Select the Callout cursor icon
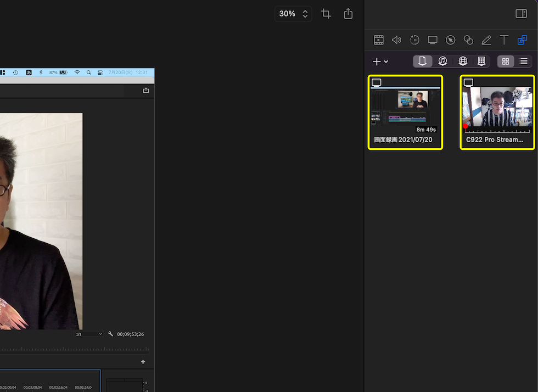Screen dimensions: 538x392 (450, 40)
